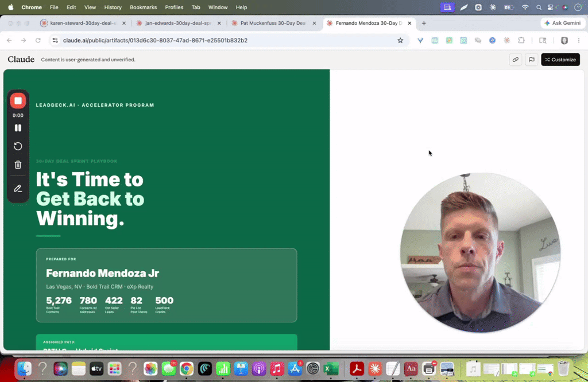The height and width of the screenshot is (382, 588).
Task: Click the battery status icon in the menu bar
Action: 509,7
